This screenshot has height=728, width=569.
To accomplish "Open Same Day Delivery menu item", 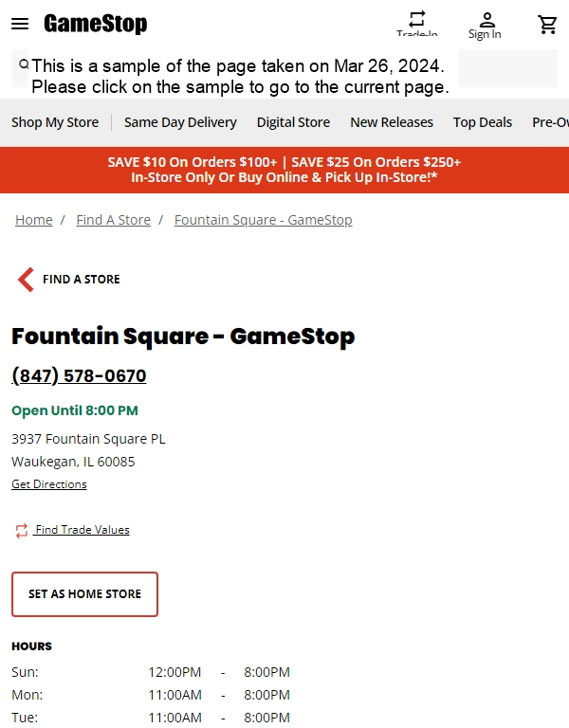I will click(x=180, y=122).
